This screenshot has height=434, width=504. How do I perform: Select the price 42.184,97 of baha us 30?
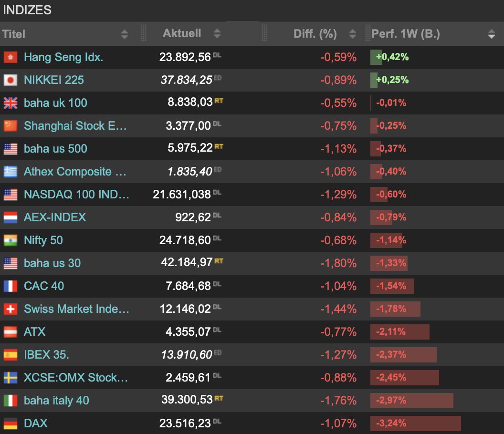coord(187,262)
